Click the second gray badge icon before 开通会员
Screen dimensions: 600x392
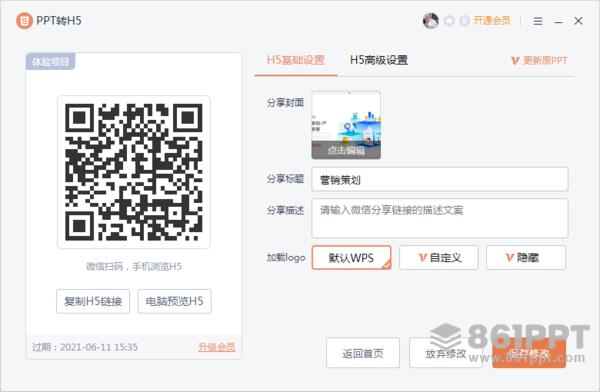[x=464, y=21]
